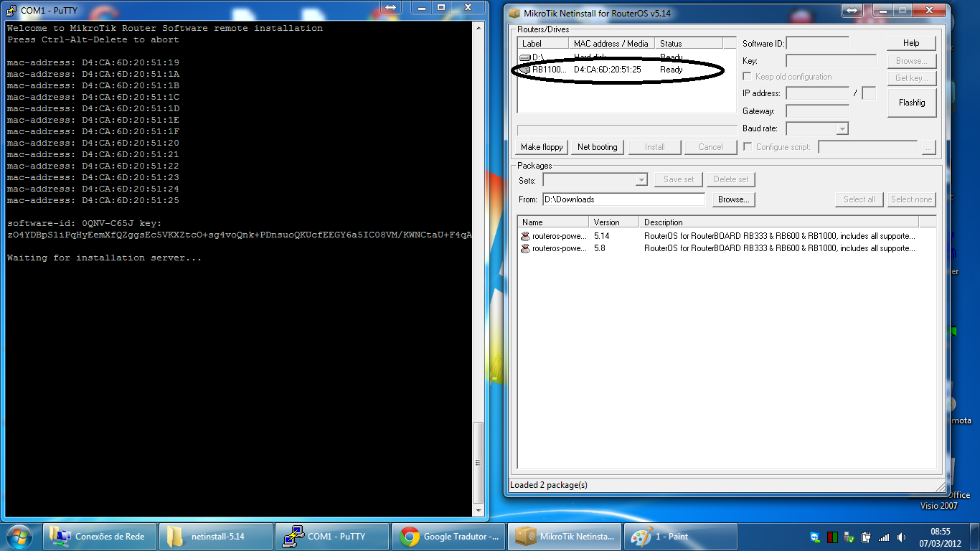
Task: Click Browse... beside the From path
Action: (x=734, y=199)
